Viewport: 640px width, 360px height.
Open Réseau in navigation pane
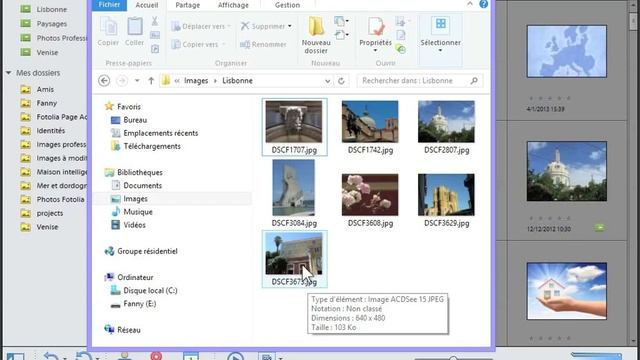(x=122, y=330)
